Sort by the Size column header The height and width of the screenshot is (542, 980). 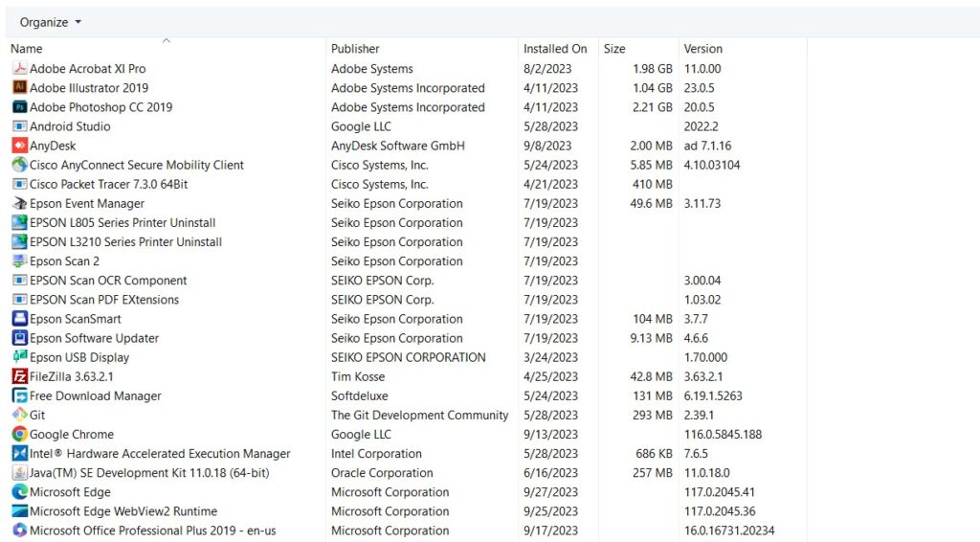tap(614, 49)
